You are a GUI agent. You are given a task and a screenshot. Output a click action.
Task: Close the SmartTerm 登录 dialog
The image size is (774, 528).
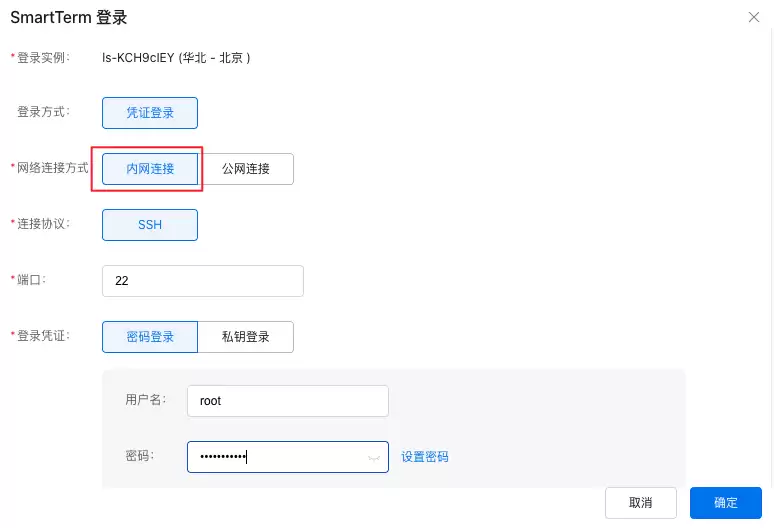point(753,17)
